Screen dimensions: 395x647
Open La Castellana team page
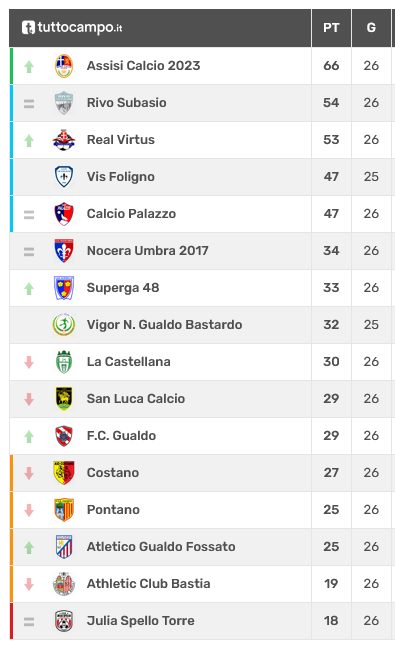(128, 362)
